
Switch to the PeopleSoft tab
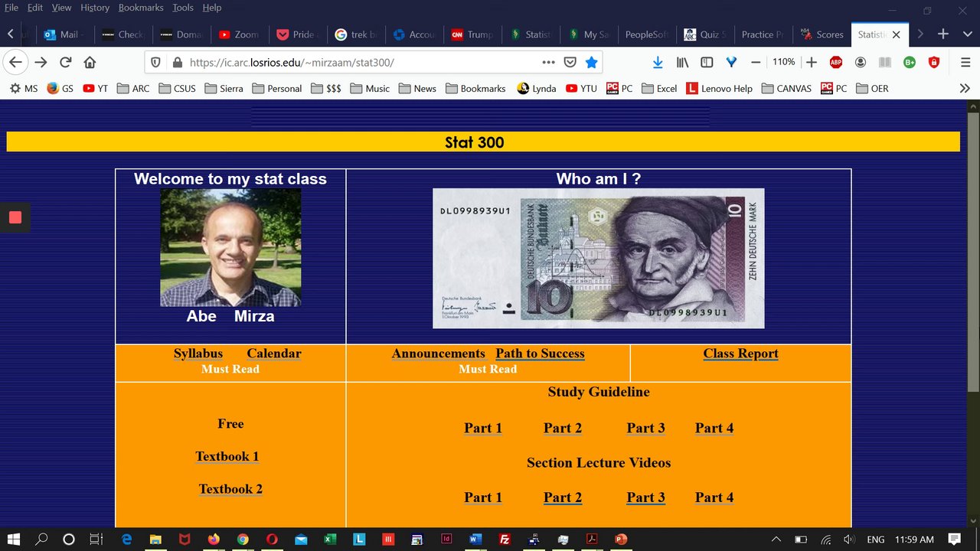647,34
